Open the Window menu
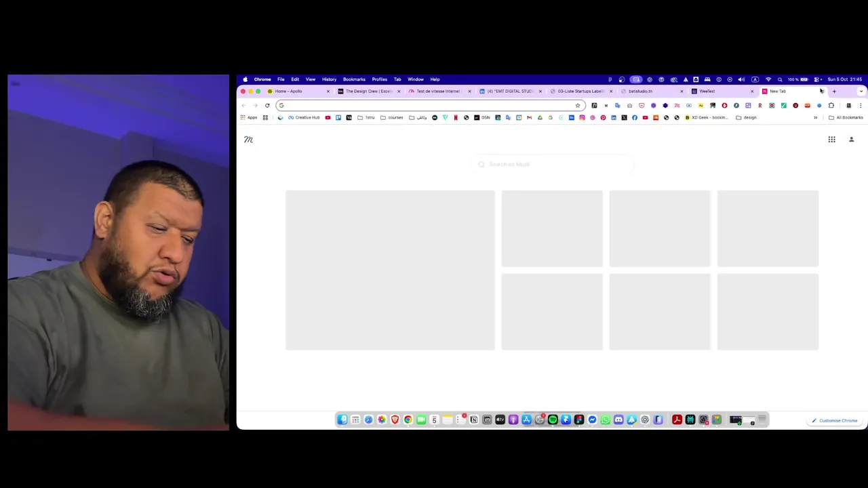Screen dimensions: 868x488 [x=416, y=79]
